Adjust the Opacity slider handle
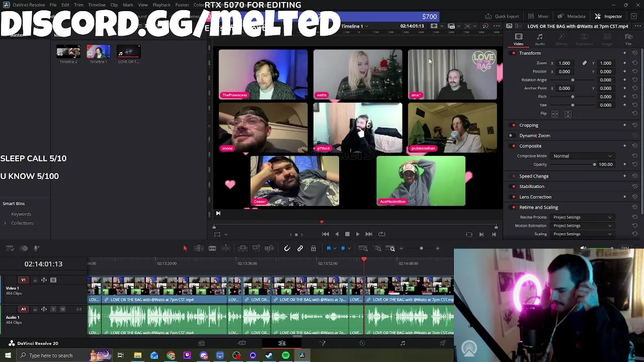Screen dimensions: 644x362 click(x=594, y=164)
